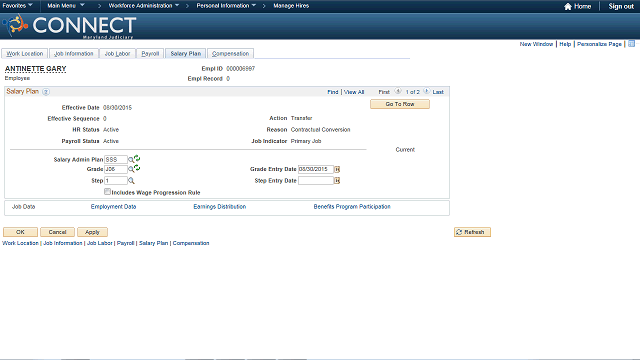Refresh Salary Admin Plan green arrows icon
The width and height of the screenshot is (640, 360).
pos(137,158)
